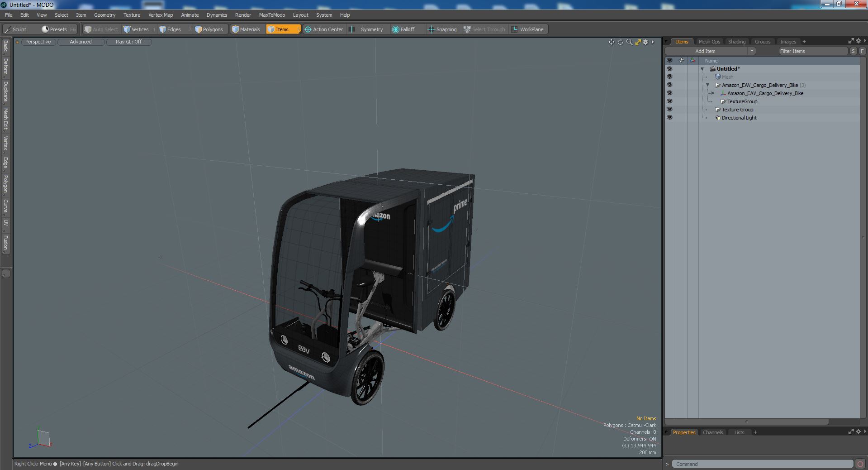Screen dimensions: 868x470
Task: Switch to the Shading tab
Action: pos(736,42)
